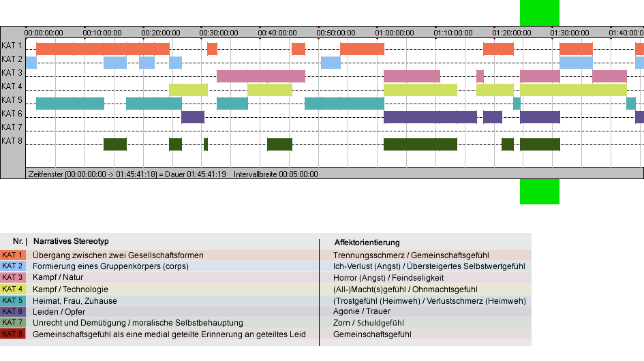Click the teal KAT 5 legend swatch
This screenshot has width=644, height=361.
click(13, 300)
